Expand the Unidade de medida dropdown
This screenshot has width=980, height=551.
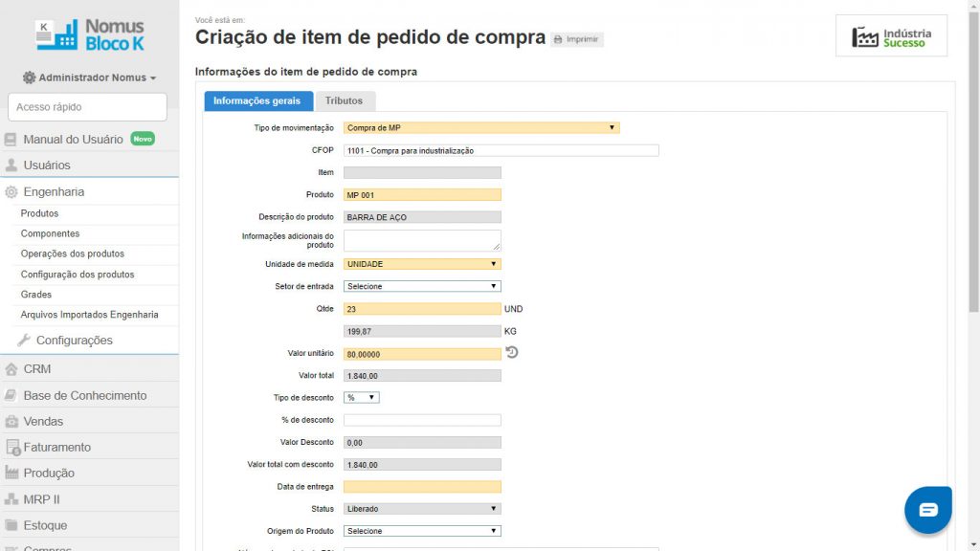[422, 264]
